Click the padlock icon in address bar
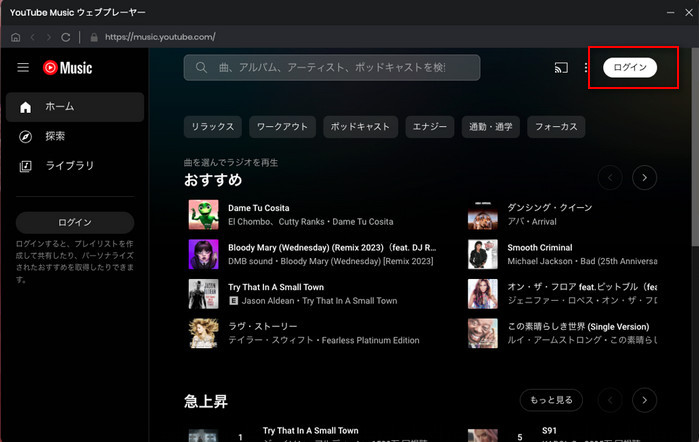The image size is (699, 442). pyautogui.click(x=94, y=37)
